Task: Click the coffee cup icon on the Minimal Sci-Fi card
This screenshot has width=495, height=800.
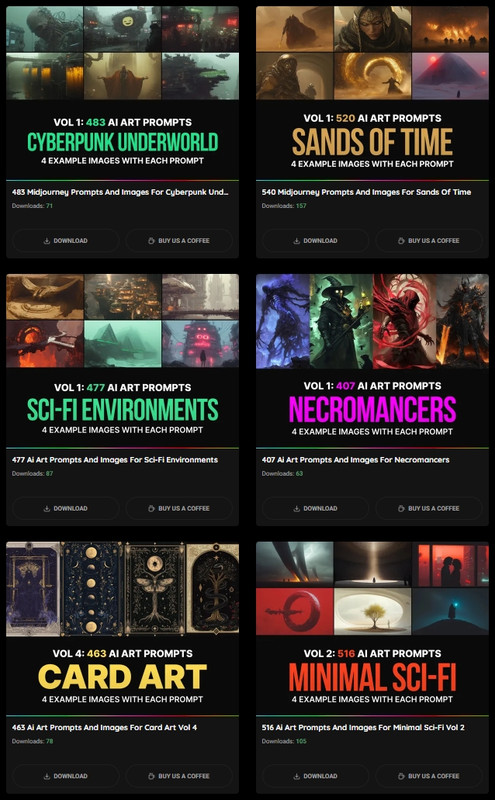Action: [x=401, y=777]
